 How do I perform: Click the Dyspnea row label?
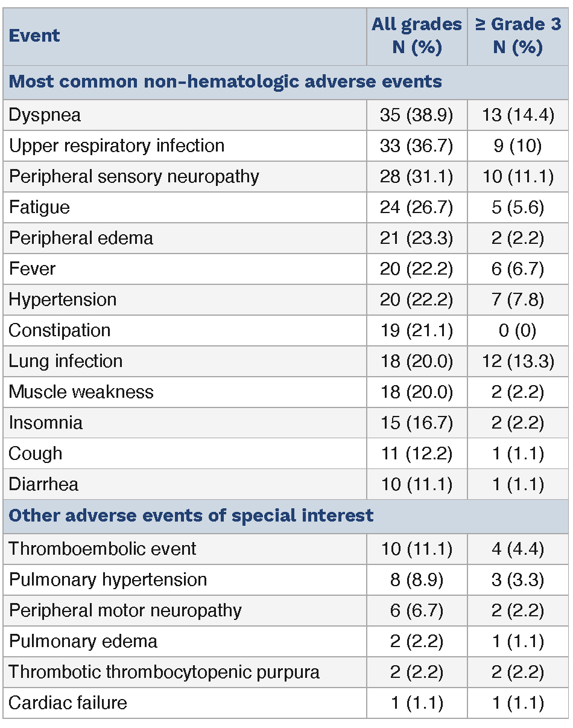coord(45,115)
